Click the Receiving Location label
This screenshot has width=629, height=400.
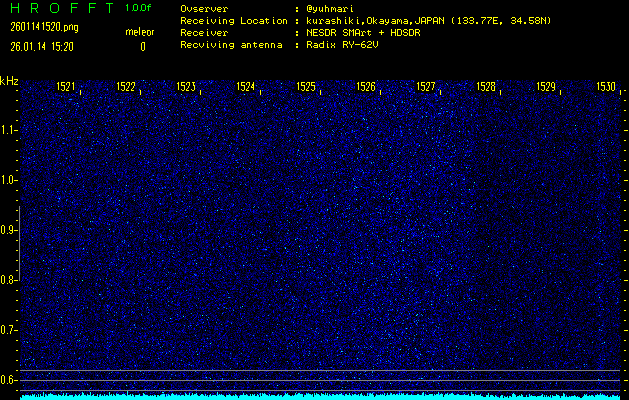[x=234, y=21]
